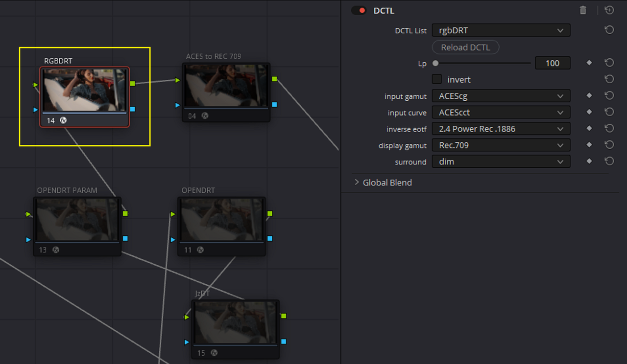Viewport: 627px width, 364px height.
Task: Delete the DCTL effect with the trash icon
Action: [583, 10]
